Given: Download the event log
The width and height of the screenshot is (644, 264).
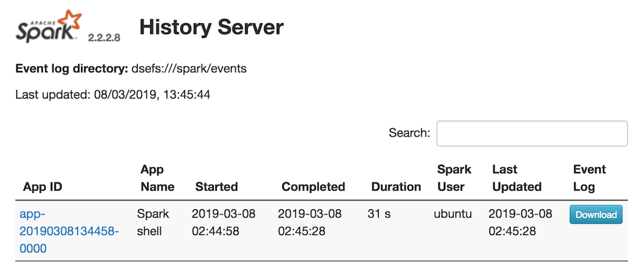Looking at the screenshot, I should [596, 214].
